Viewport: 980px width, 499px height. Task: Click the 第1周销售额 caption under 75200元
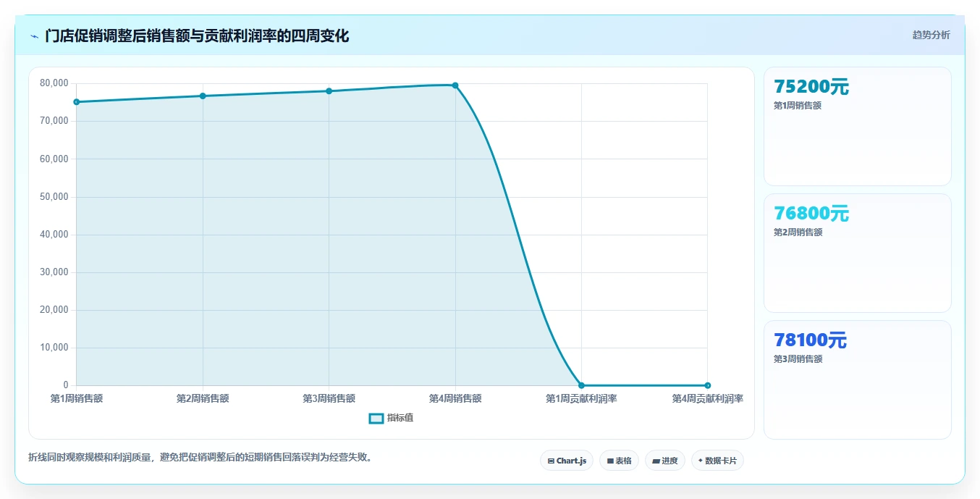[x=798, y=106]
